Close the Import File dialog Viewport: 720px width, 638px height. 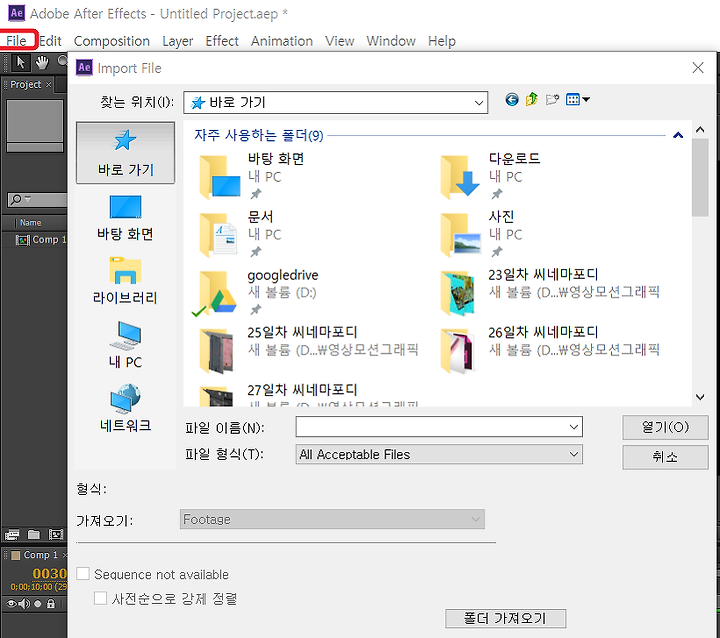(698, 68)
